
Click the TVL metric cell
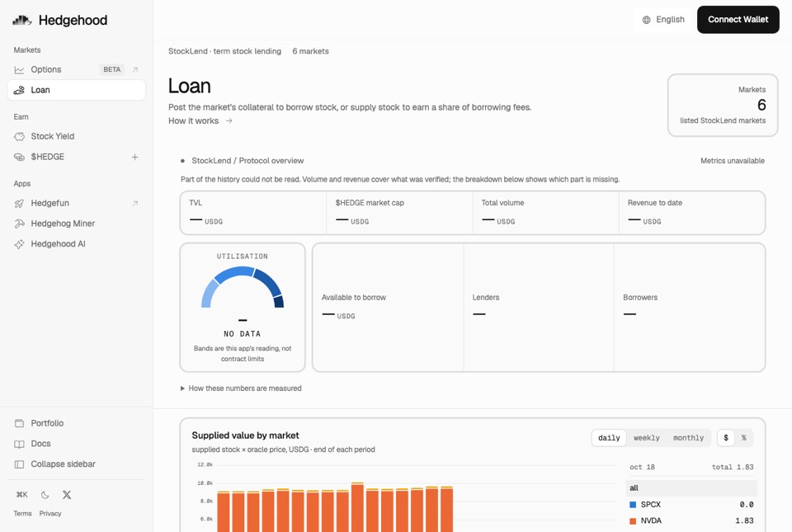253,213
